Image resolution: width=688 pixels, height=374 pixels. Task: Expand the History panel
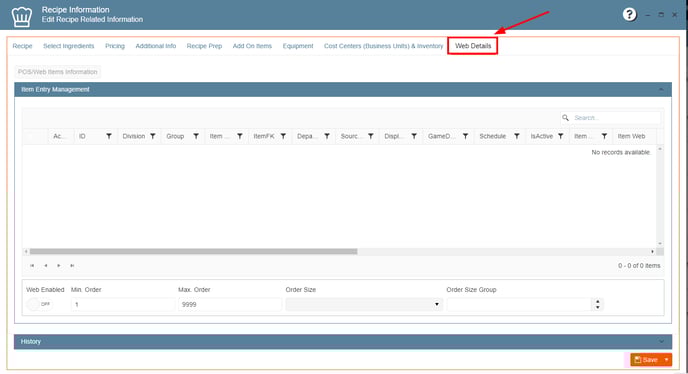(x=661, y=342)
